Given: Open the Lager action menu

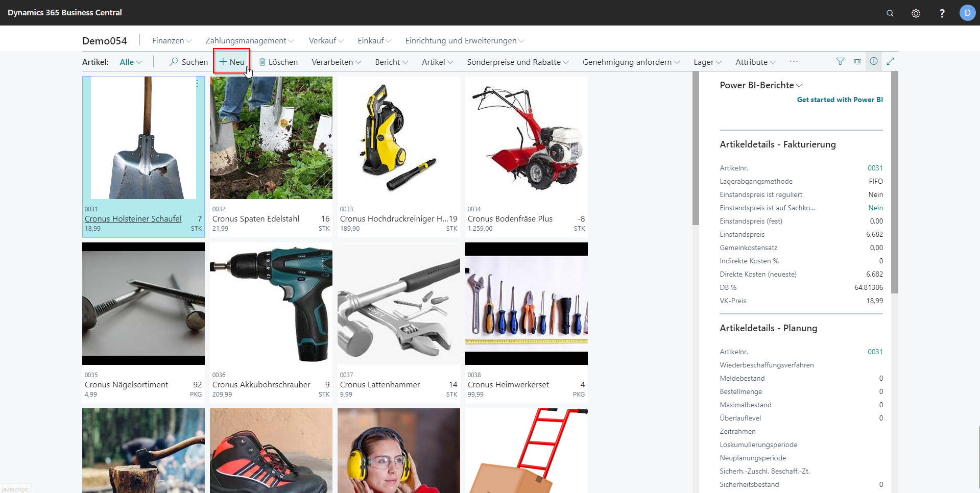Looking at the screenshot, I should pos(708,62).
